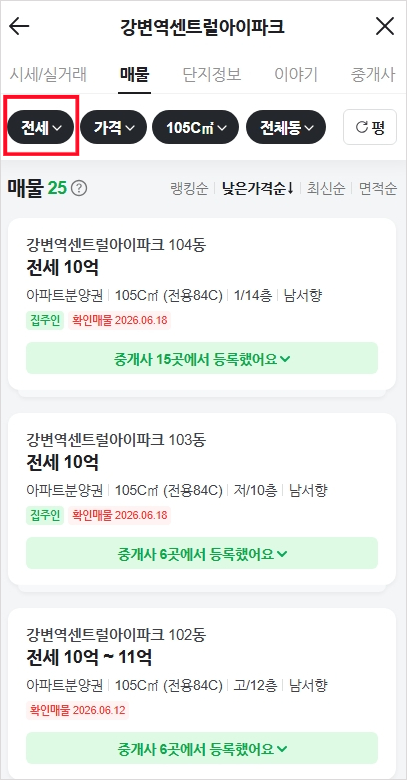The height and width of the screenshot is (780, 407).
Task: Open the 전세 deal type dropdown
Action: point(41,127)
